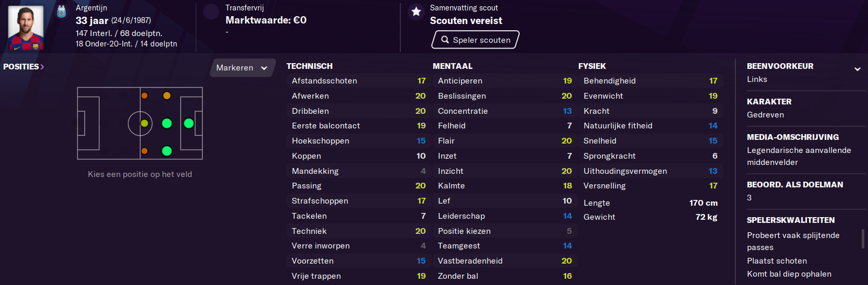Click the Dribbelen attribute row

[359, 111]
